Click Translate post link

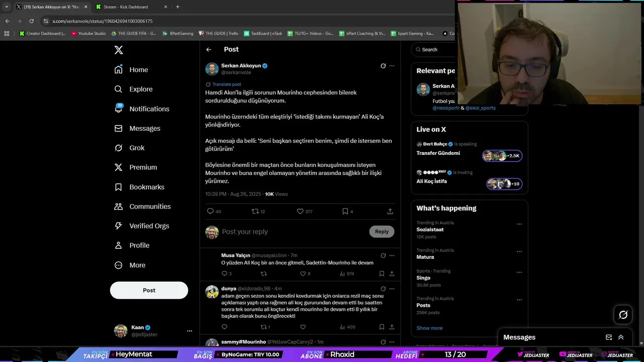click(226, 84)
